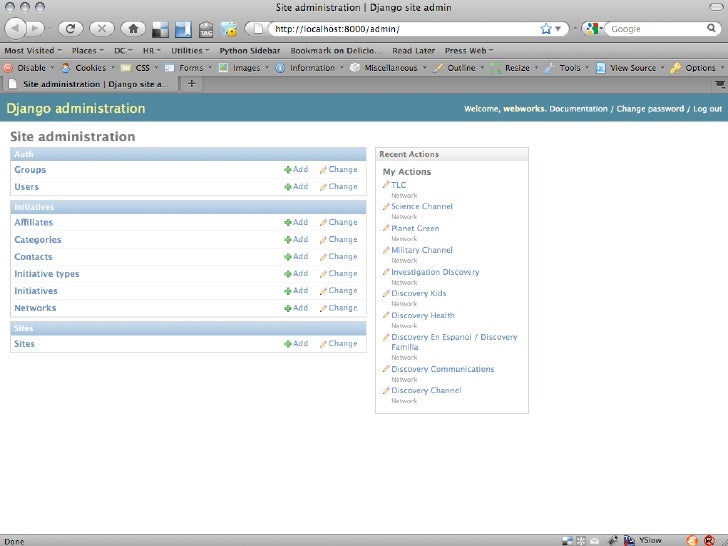Stop loading with the X button
This screenshot has width=728, height=546.
102,29
